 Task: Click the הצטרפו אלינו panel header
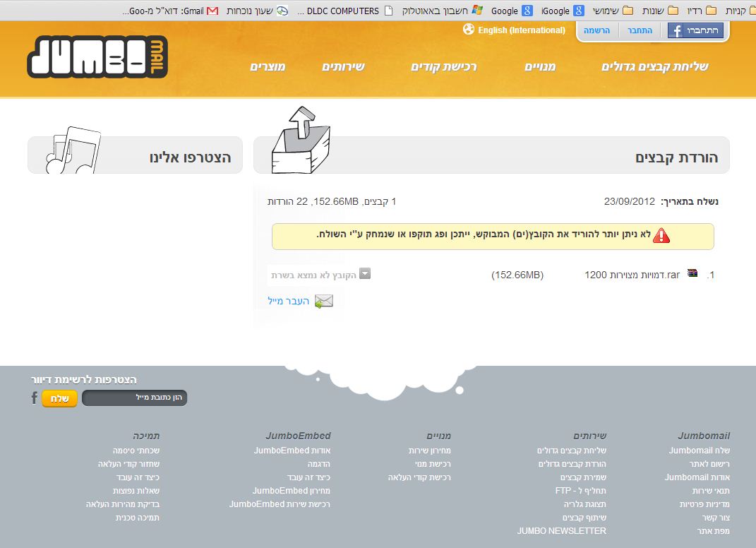[x=135, y=155]
